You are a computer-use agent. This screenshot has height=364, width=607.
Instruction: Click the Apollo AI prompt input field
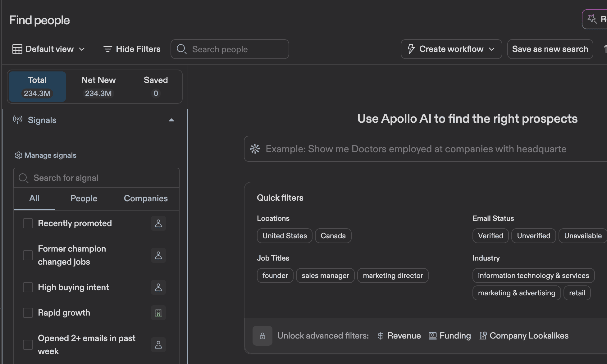pos(404,149)
